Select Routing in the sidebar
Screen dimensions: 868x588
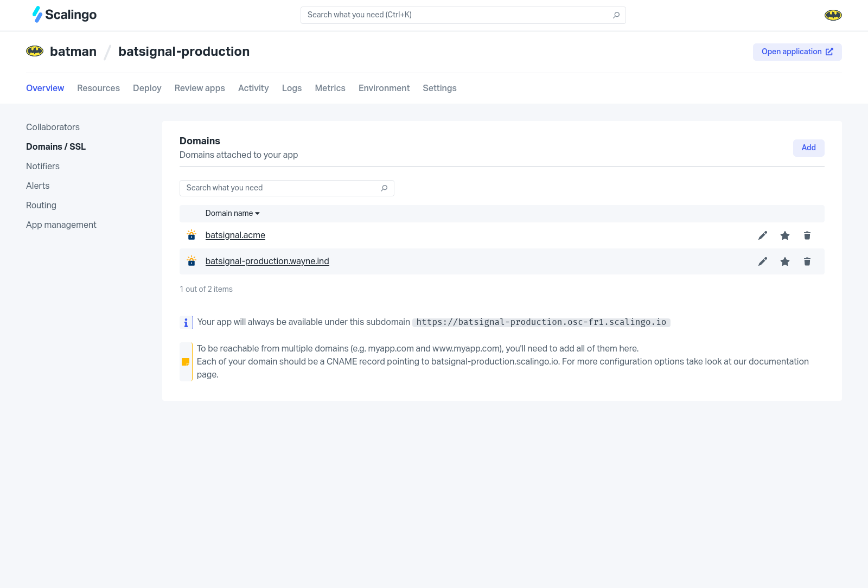pos(41,205)
